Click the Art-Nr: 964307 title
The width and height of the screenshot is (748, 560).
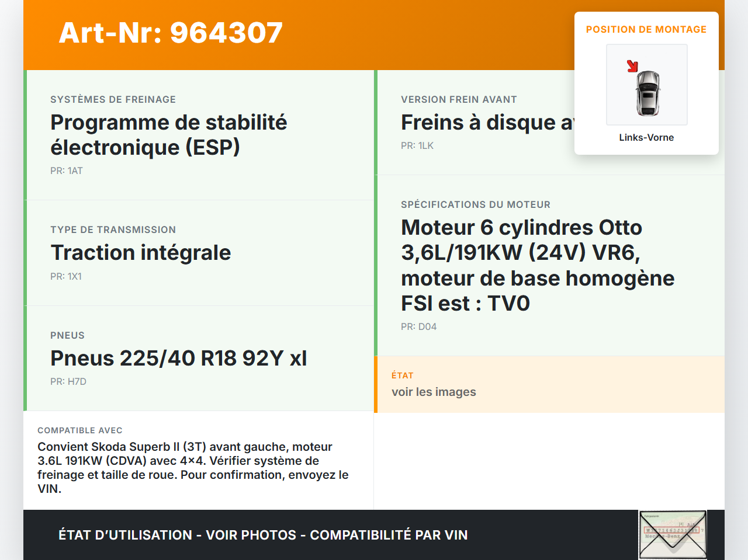pos(171,33)
